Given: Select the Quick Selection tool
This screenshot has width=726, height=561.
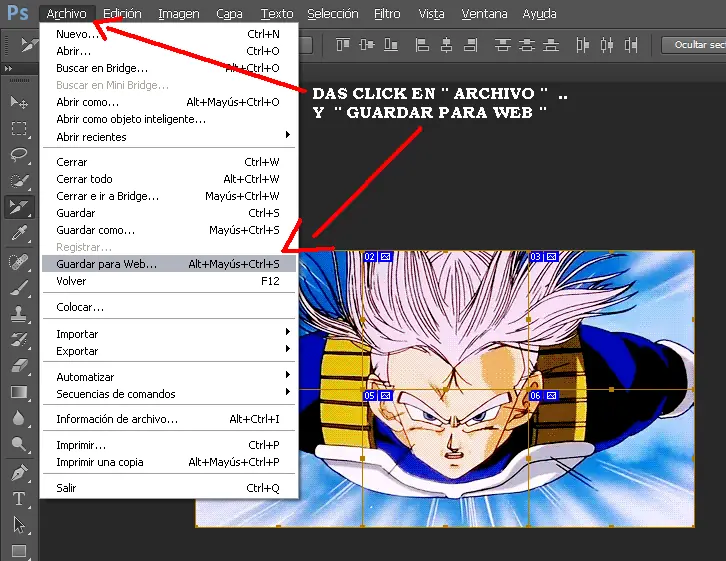Looking at the screenshot, I should coord(19,181).
